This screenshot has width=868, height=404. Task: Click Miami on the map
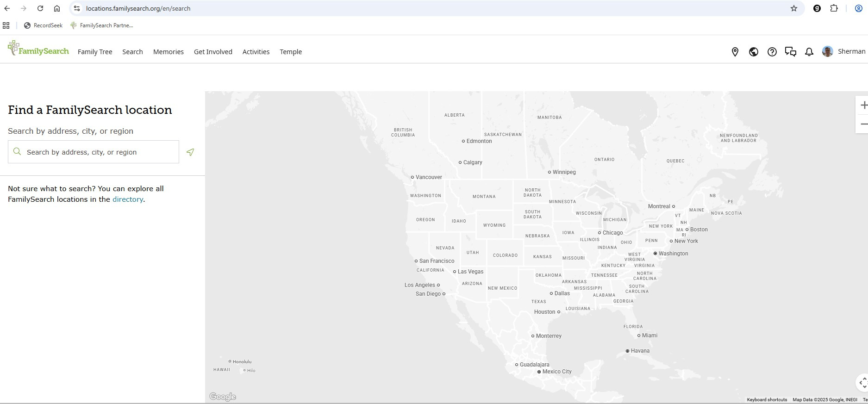tap(647, 336)
